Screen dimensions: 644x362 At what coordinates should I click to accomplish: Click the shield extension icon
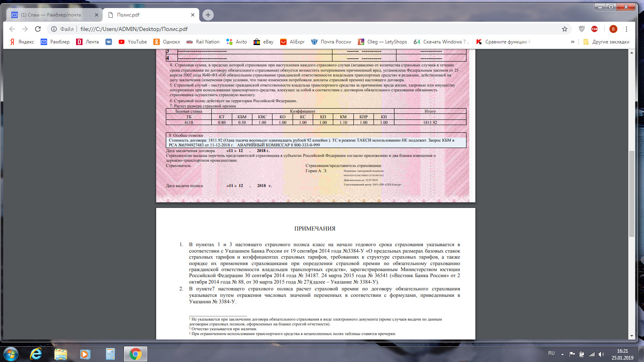(x=582, y=29)
